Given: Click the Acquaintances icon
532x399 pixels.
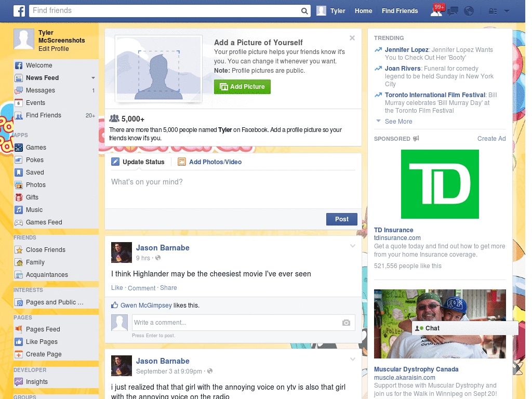Looking at the screenshot, I should pyautogui.click(x=19, y=275).
